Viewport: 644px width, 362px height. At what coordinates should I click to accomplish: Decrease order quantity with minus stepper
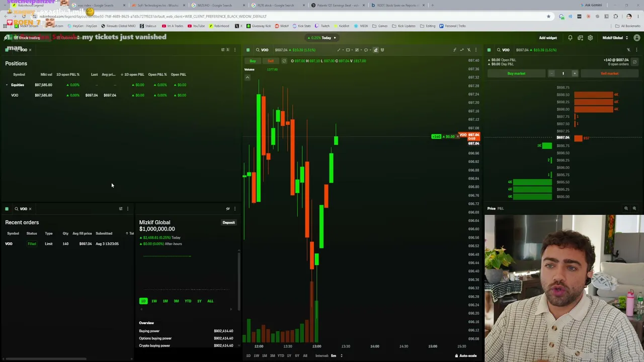551,73
